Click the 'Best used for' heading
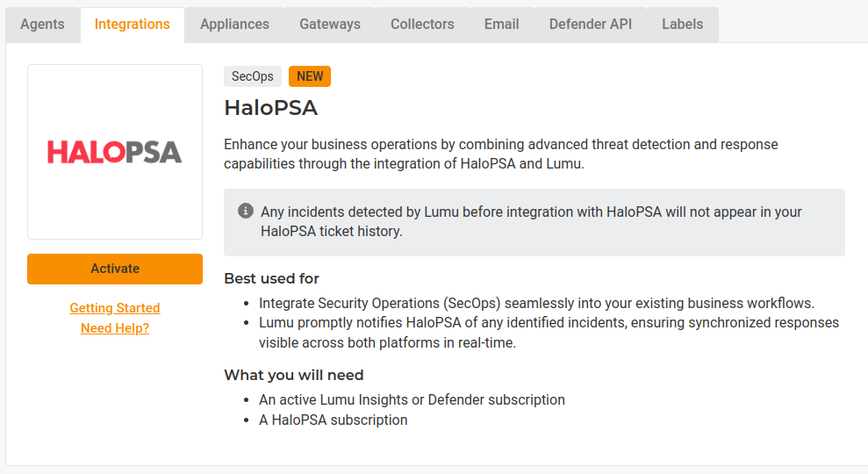The height and width of the screenshot is (474, 868). coord(272,279)
